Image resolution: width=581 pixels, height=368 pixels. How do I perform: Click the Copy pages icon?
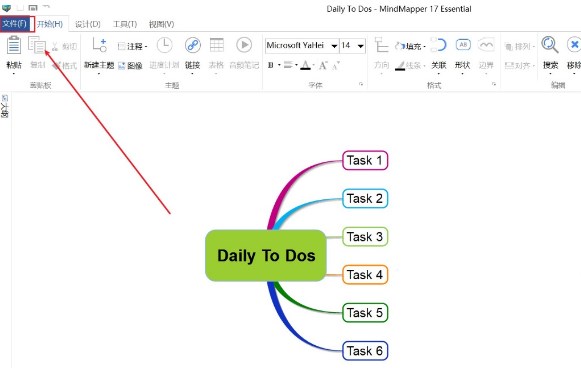(37, 45)
